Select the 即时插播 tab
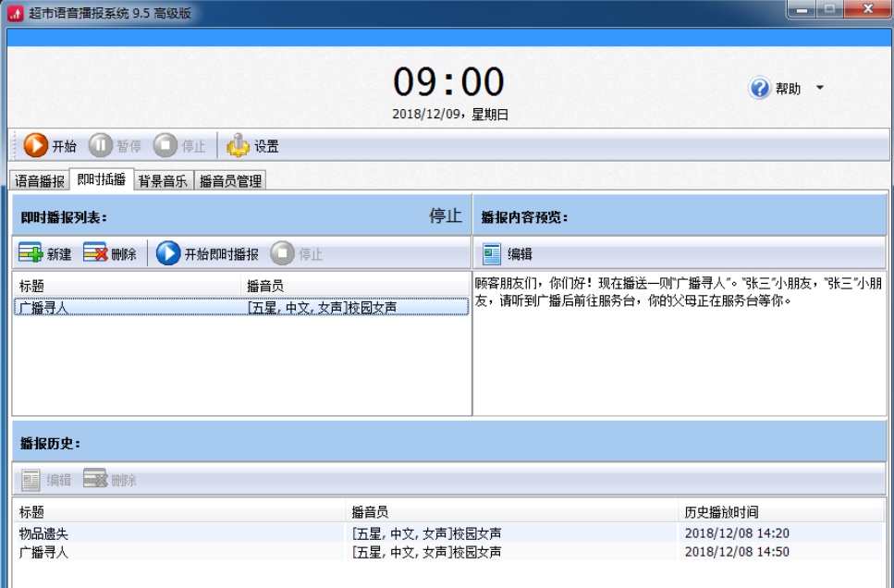 pos(102,180)
